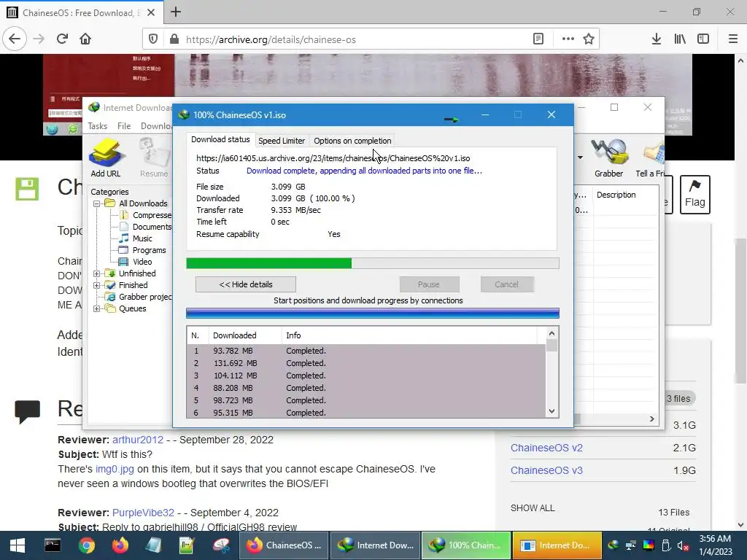Select the Music category
747x560 pixels.
(136, 238)
